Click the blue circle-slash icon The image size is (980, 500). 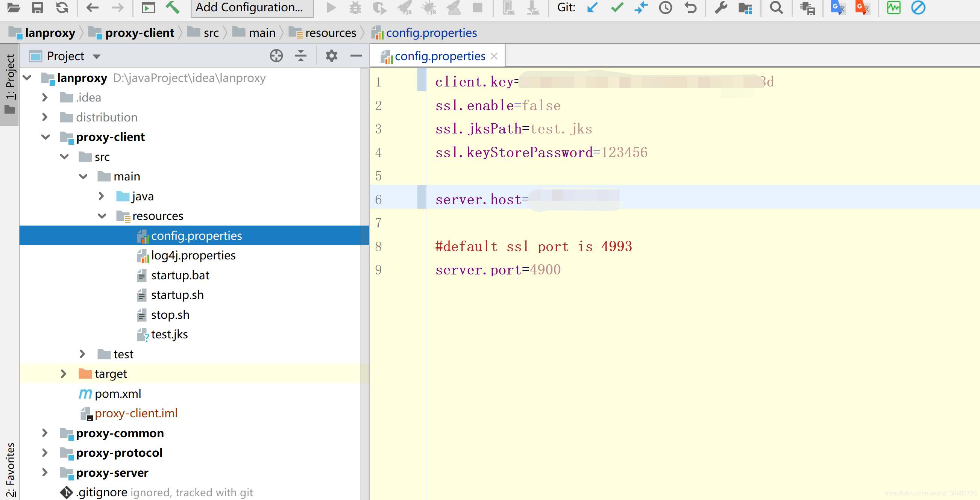[x=918, y=8]
